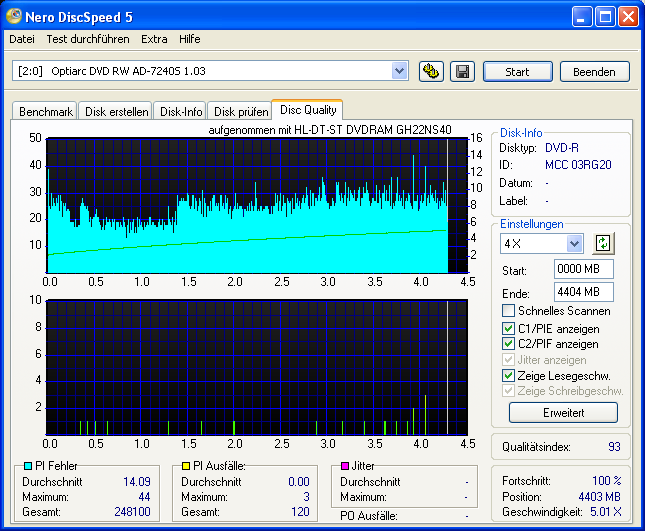Click the green refresh icon beside the speed dropdown
The width and height of the screenshot is (645, 531).
(x=603, y=243)
